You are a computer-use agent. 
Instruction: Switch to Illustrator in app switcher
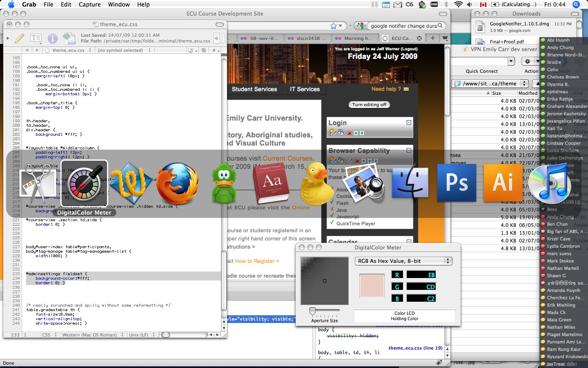pos(503,183)
